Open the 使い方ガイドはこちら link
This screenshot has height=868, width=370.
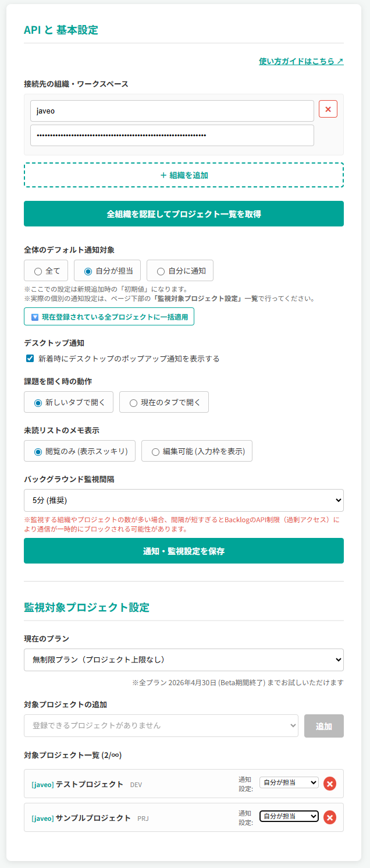pyautogui.click(x=301, y=61)
